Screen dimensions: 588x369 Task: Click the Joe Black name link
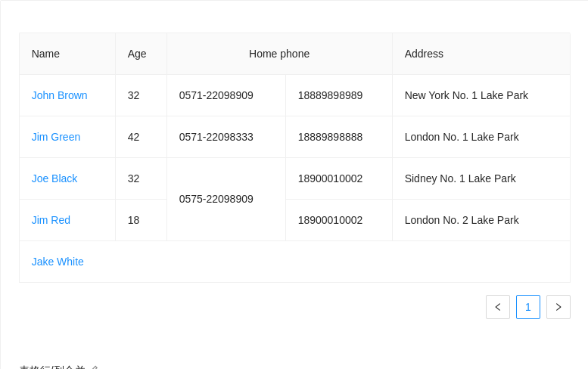pyautogui.click(x=54, y=178)
